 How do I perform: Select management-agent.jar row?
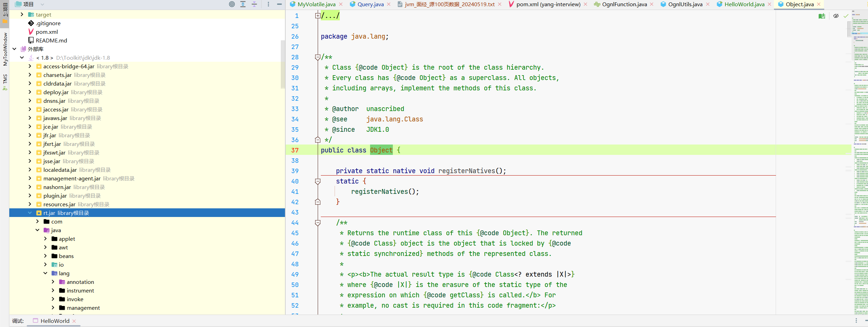coord(147,178)
